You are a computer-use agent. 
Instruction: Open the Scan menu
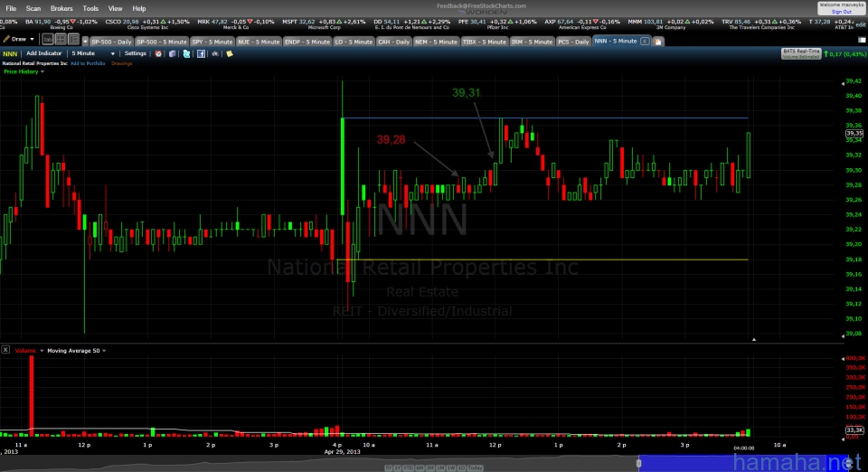33,8
